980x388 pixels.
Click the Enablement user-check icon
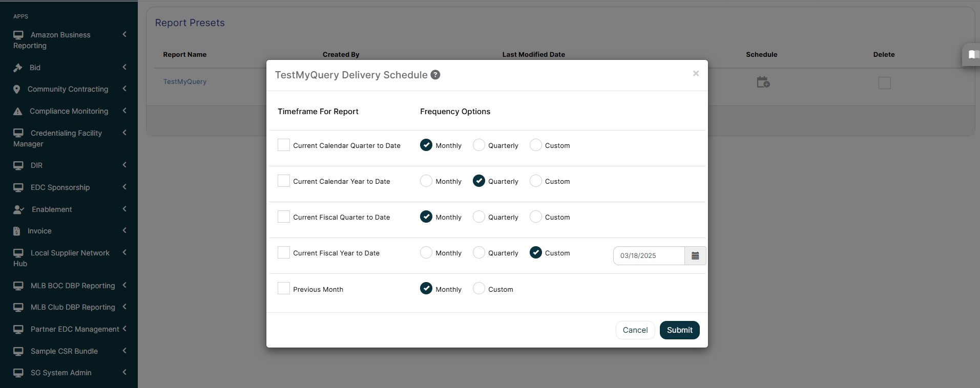point(18,209)
